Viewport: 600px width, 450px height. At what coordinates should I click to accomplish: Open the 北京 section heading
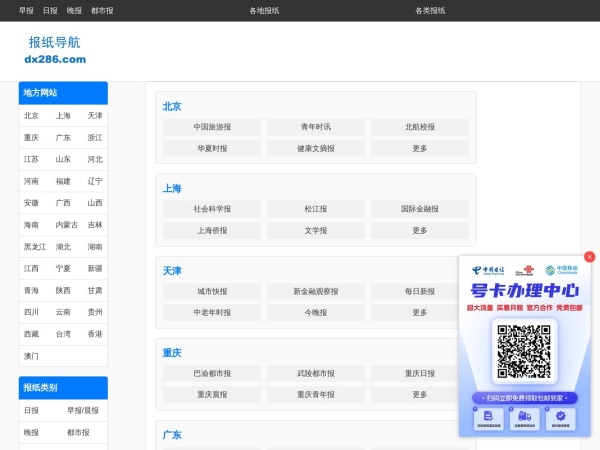click(172, 106)
